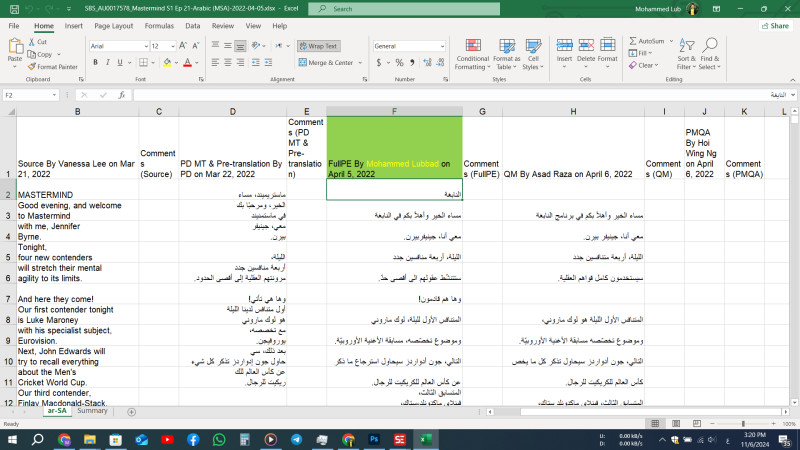This screenshot has width=800, height=450.
Task: Add a new sheet with plus icon
Action: 131,411
